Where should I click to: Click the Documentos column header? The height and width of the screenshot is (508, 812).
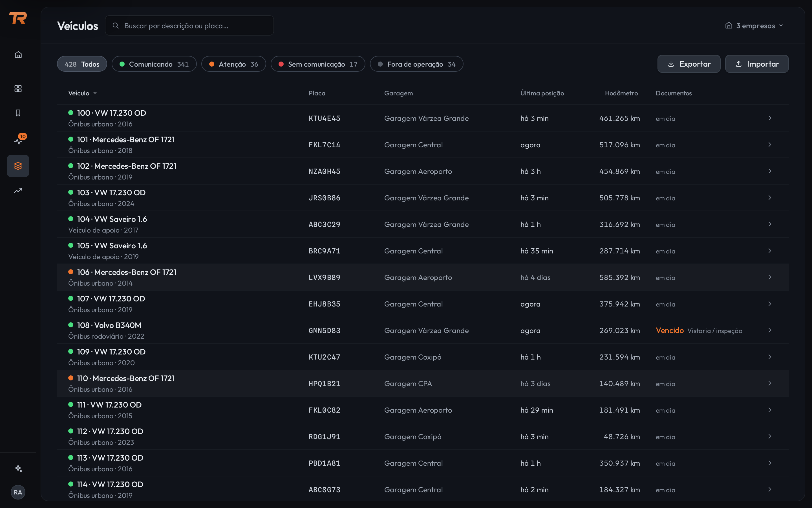click(674, 93)
